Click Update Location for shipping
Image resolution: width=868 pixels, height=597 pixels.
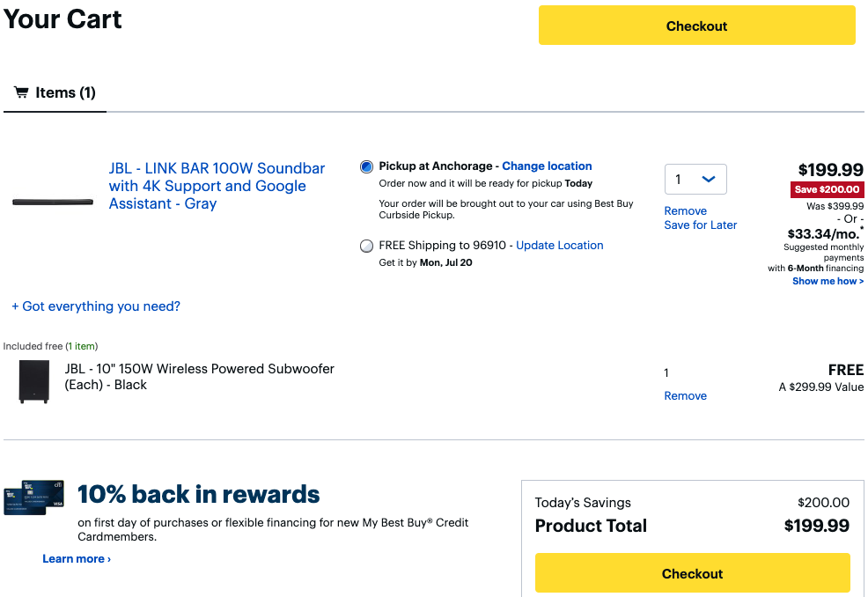pos(560,245)
